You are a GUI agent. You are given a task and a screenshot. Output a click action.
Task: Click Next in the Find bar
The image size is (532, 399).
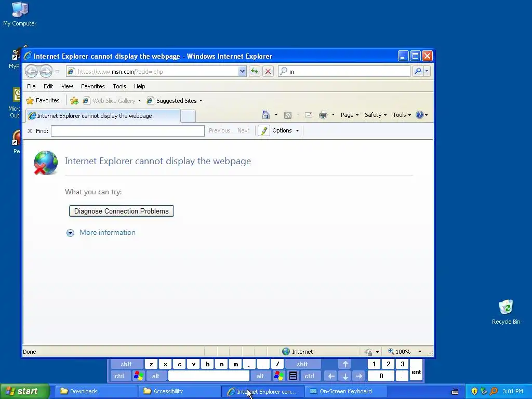point(243,130)
